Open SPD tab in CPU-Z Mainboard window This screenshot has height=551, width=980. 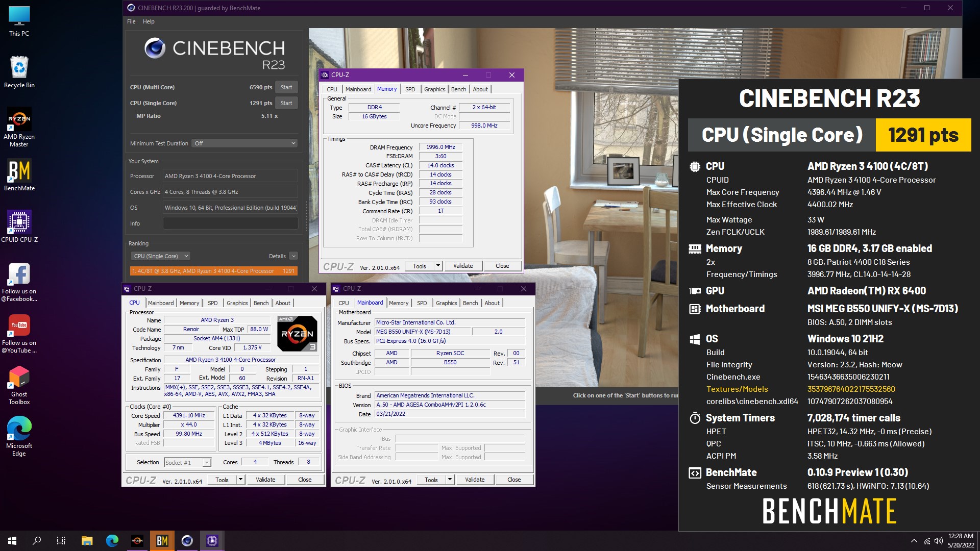click(422, 303)
